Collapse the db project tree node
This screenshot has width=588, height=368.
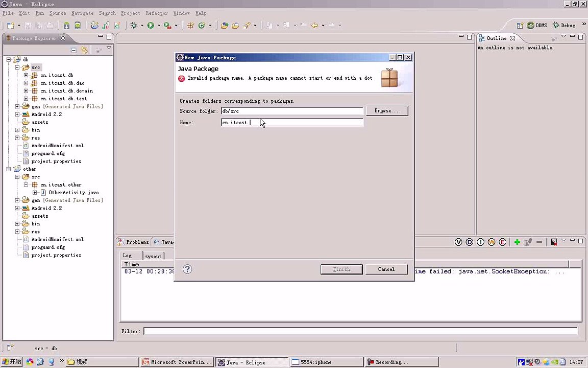(9, 60)
